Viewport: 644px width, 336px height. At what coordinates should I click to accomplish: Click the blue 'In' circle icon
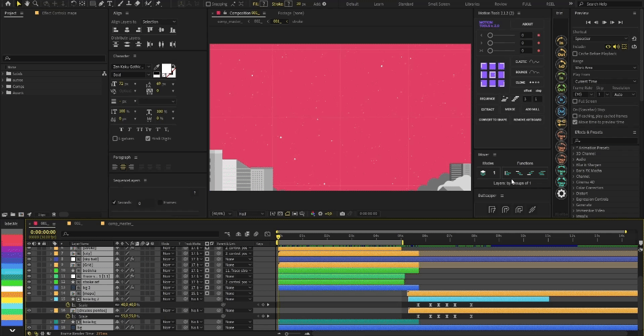click(x=561, y=100)
